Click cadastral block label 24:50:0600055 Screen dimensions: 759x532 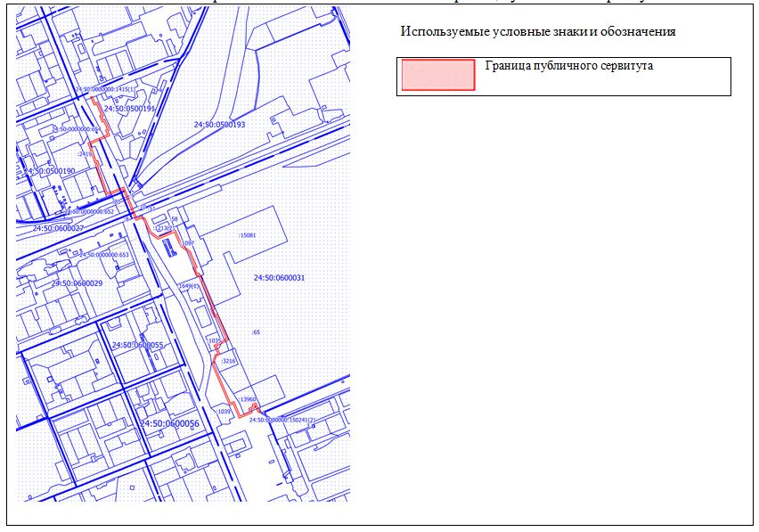(137, 345)
